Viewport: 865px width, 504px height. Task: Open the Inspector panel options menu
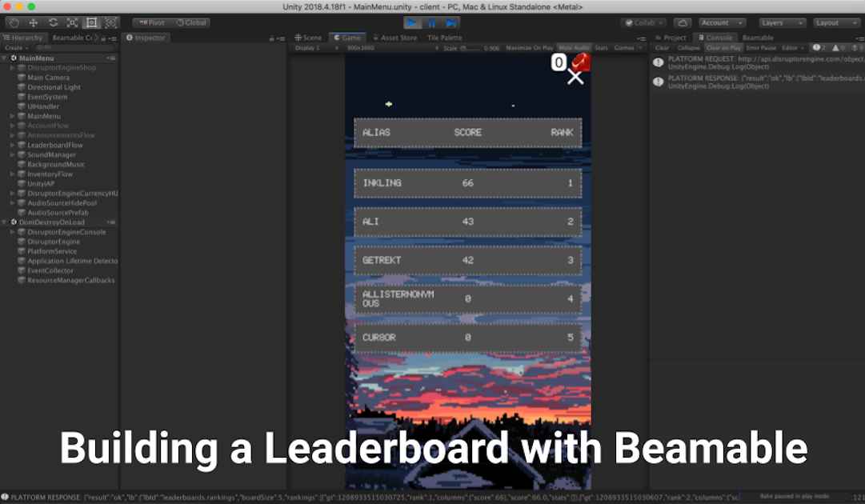pyautogui.click(x=281, y=38)
